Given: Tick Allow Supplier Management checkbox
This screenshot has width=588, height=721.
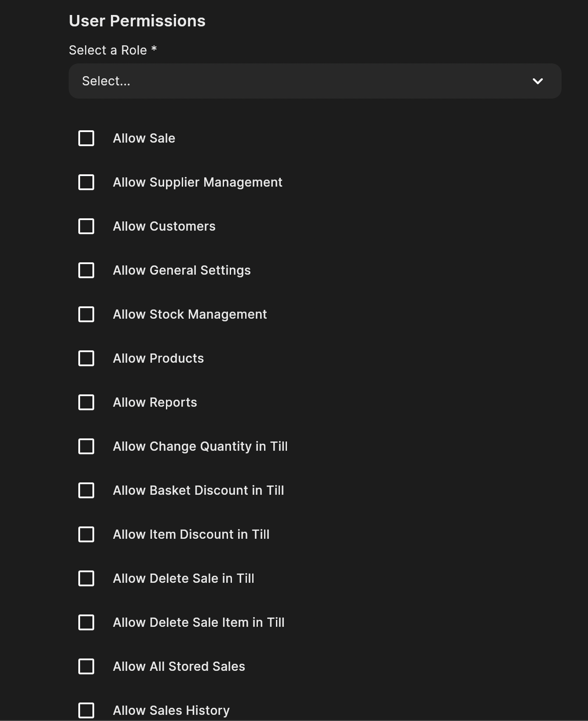Looking at the screenshot, I should point(86,182).
